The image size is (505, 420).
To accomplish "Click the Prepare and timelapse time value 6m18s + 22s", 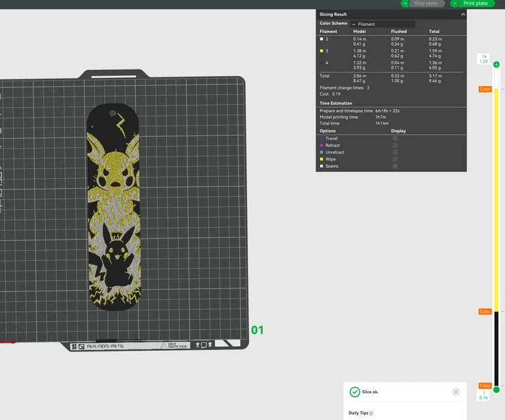I will 387,111.
